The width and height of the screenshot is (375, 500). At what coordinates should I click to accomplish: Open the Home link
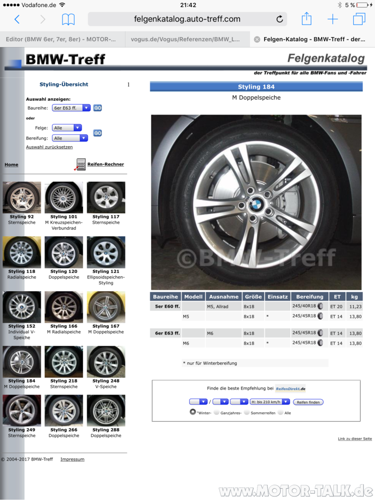pyautogui.click(x=11, y=165)
